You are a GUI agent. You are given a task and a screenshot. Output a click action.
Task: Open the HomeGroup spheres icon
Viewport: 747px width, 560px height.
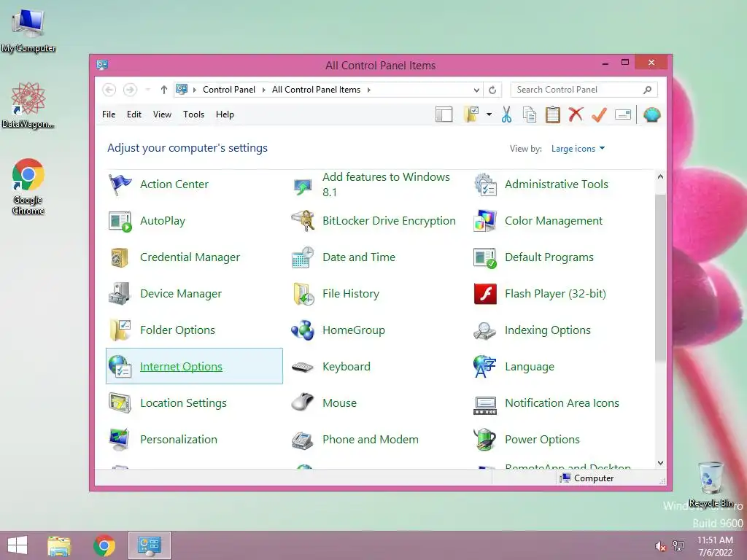tap(303, 330)
